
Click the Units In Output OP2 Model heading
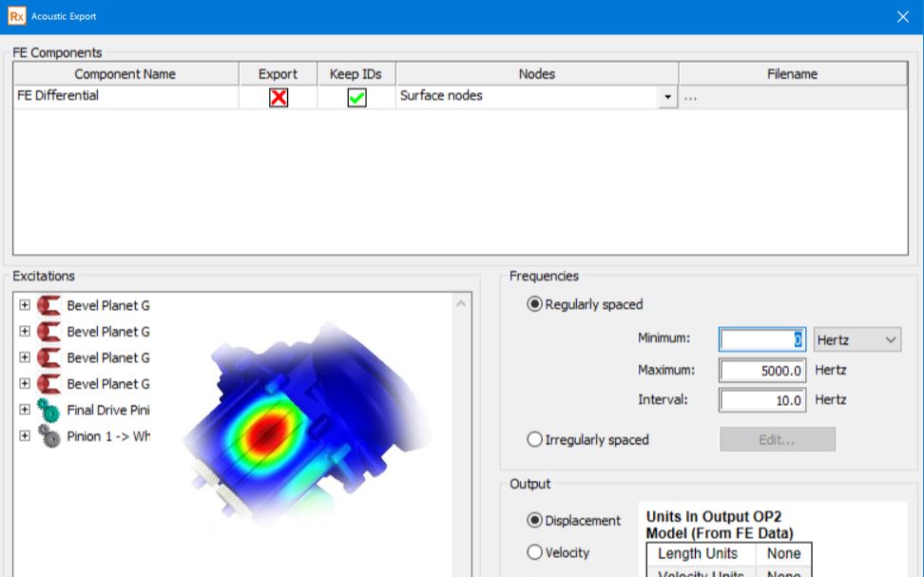point(720,525)
